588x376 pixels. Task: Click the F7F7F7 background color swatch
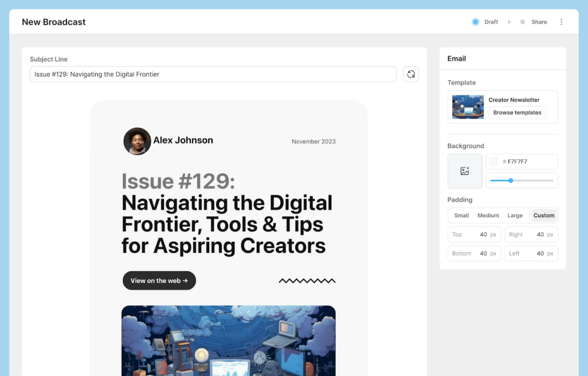(493, 162)
